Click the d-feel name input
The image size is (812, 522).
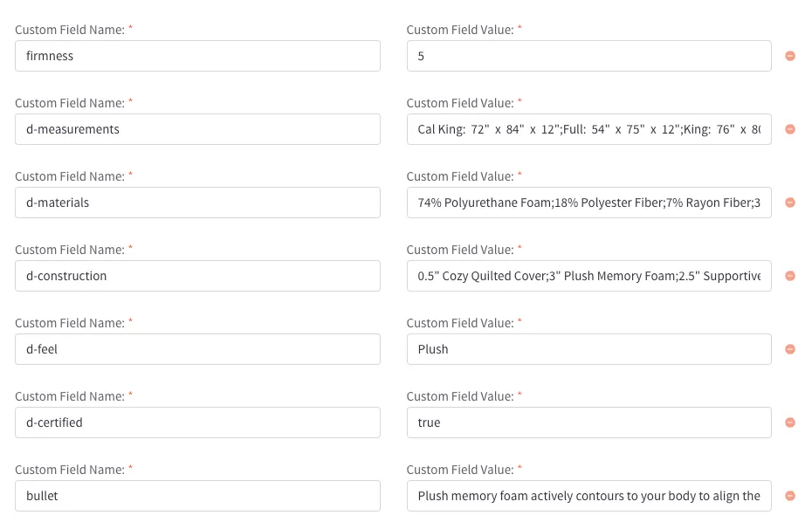197,348
